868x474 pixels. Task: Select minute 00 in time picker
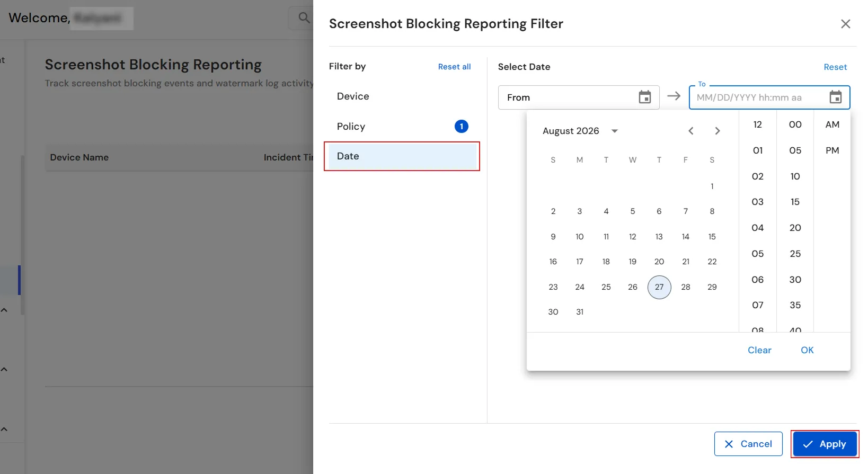pyautogui.click(x=795, y=124)
